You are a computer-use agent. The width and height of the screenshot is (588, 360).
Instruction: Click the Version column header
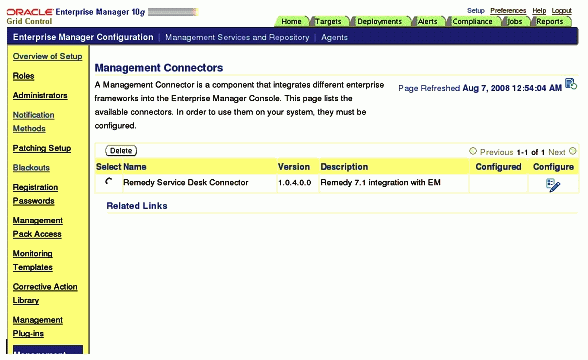click(294, 167)
